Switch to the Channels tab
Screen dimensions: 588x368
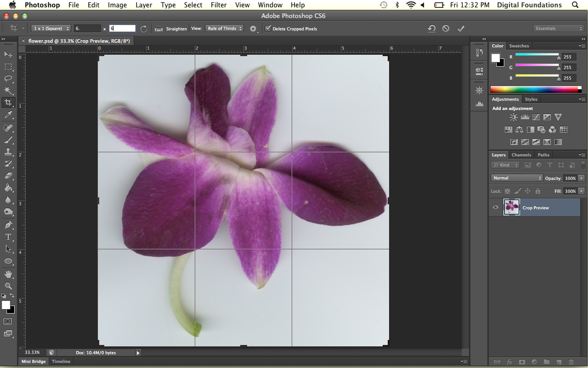coord(521,155)
